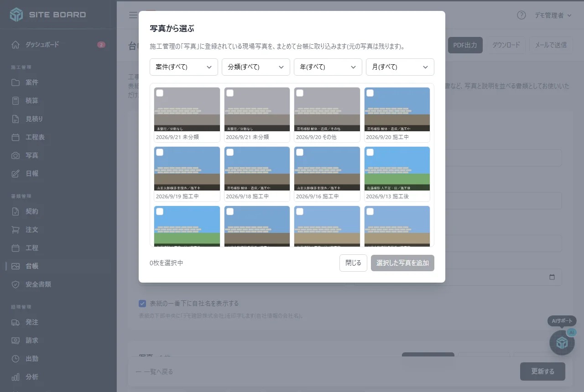Viewport: 584px width, 392px height.
Task: Click the 見積り document icon
Action: point(16,119)
